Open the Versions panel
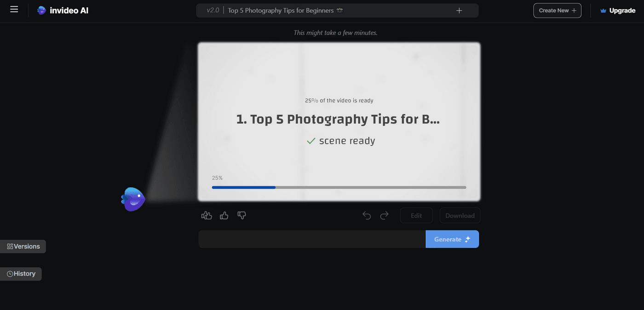Screen dimensions: 644x310 point(23,246)
